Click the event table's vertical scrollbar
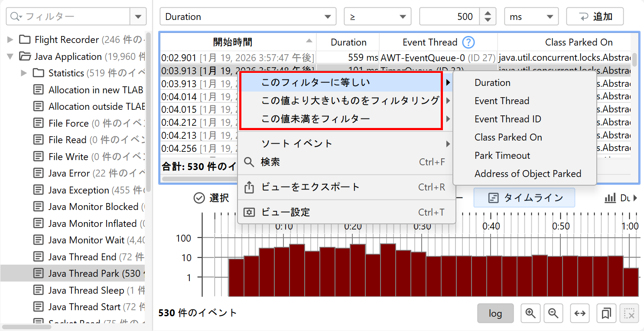The image size is (644, 331). coord(634,59)
